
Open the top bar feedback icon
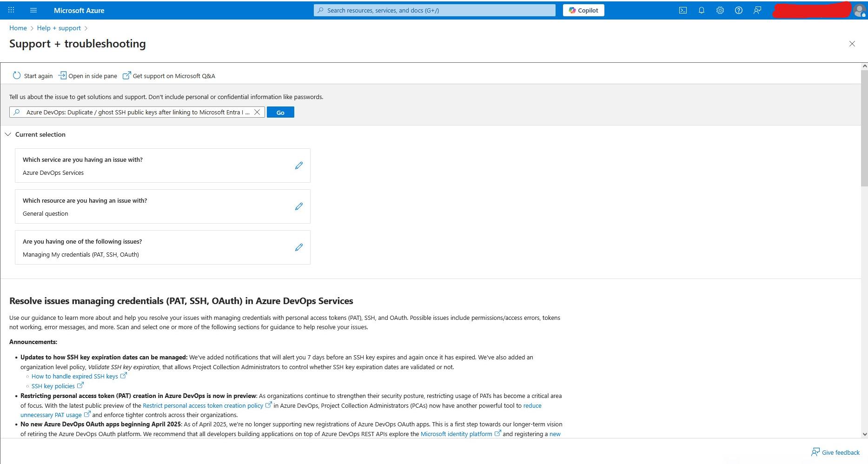pyautogui.click(x=757, y=10)
